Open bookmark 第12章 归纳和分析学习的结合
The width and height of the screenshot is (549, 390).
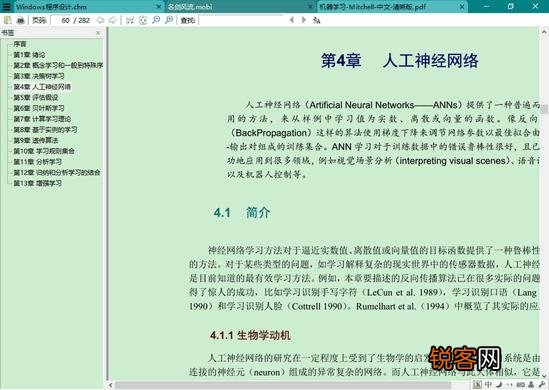click(57, 173)
